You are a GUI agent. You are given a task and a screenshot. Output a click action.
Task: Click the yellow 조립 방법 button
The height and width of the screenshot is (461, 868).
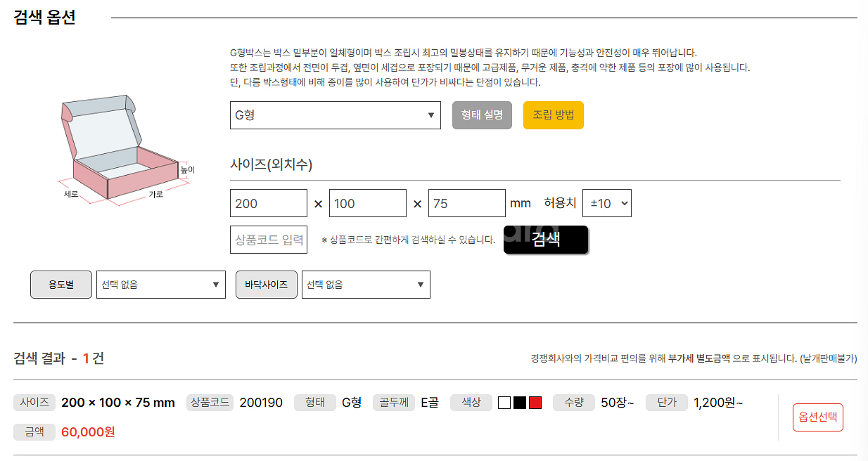554,115
